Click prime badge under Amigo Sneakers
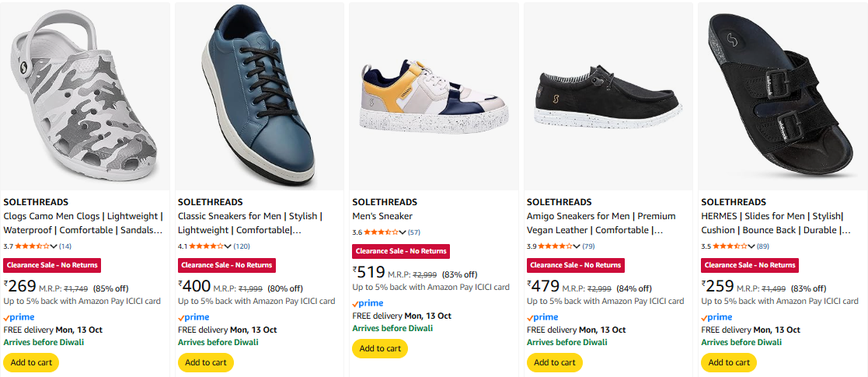The width and height of the screenshot is (868, 377). [x=542, y=317]
